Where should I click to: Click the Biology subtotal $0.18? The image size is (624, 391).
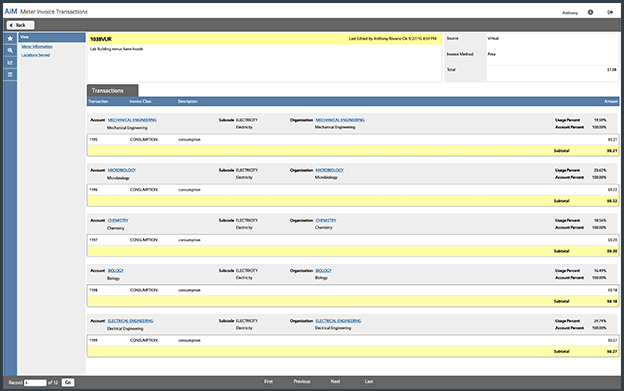(x=612, y=301)
